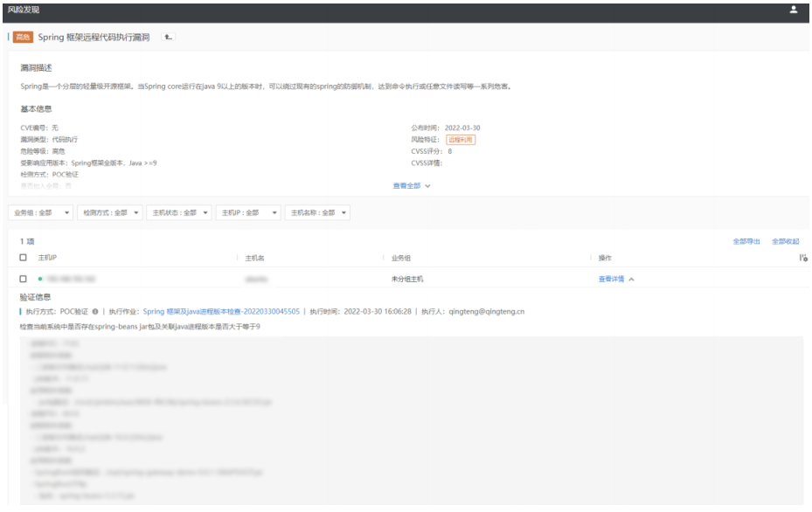The height and width of the screenshot is (512, 812).
Task: Click the 业务组 column header
Action: (x=401, y=258)
